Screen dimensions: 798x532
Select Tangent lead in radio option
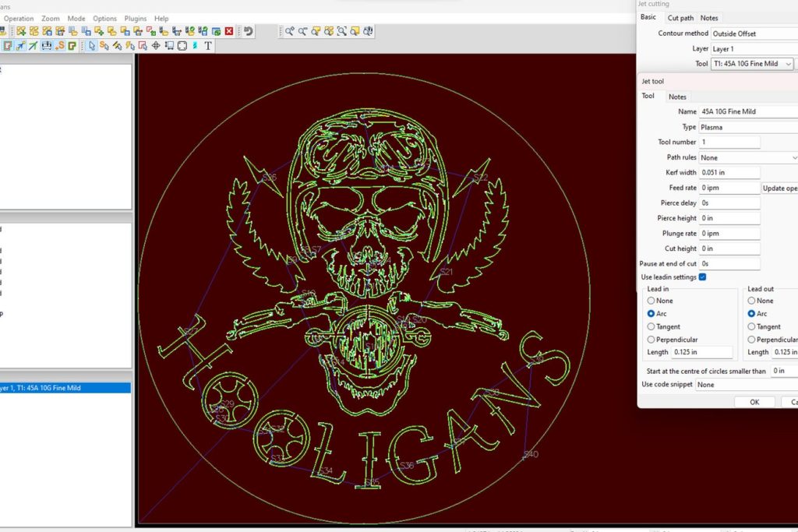651,327
